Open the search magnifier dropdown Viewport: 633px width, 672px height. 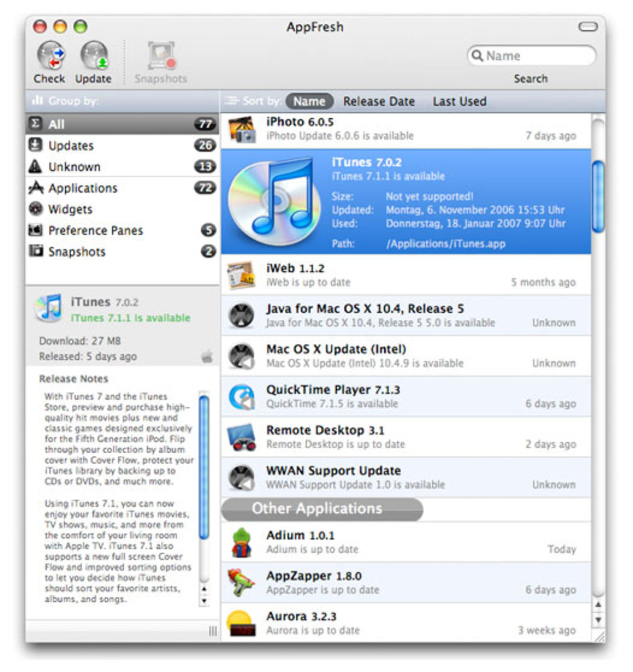[x=477, y=55]
